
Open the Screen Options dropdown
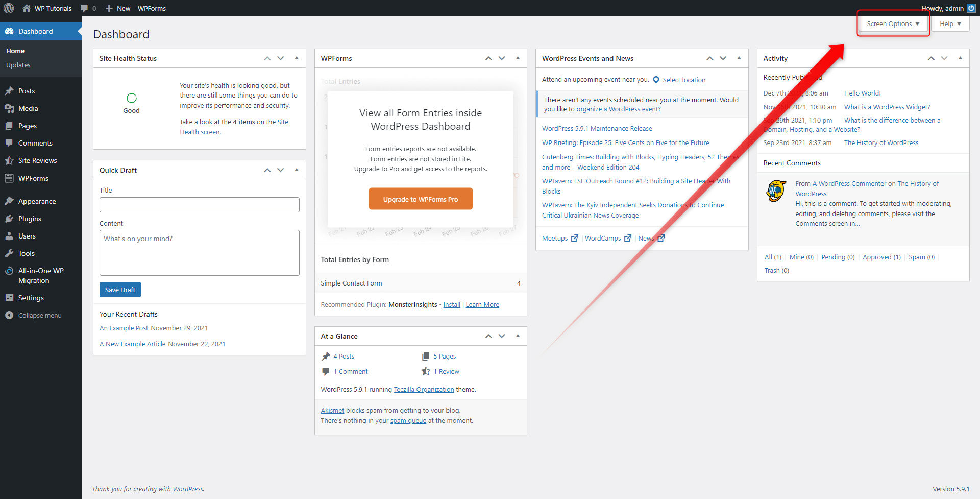pyautogui.click(x=893, y=24)
